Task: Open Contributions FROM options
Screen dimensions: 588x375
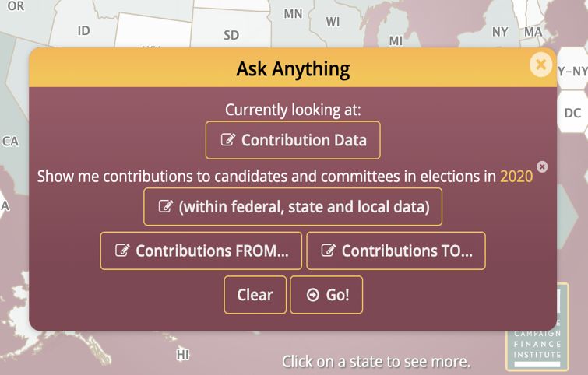Action: pyautogui.click(x=201, y=251)
